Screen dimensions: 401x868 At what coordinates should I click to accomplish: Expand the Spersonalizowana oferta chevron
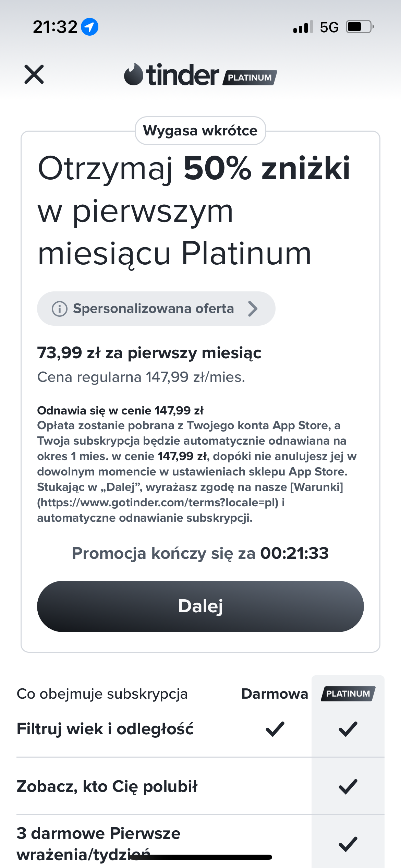(x=253, y=309)
